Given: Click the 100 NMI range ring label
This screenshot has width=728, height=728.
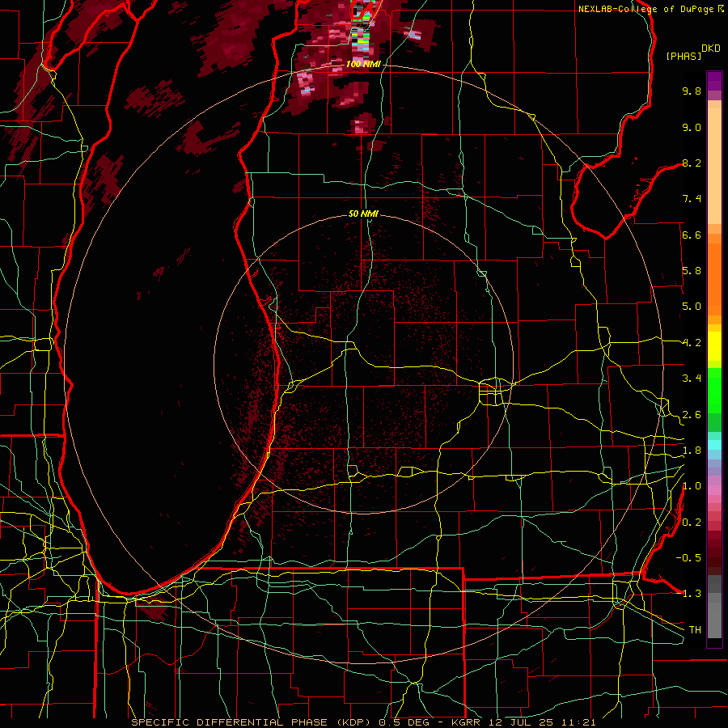Looking at the screenshot, I should click(x=363, y=64).
